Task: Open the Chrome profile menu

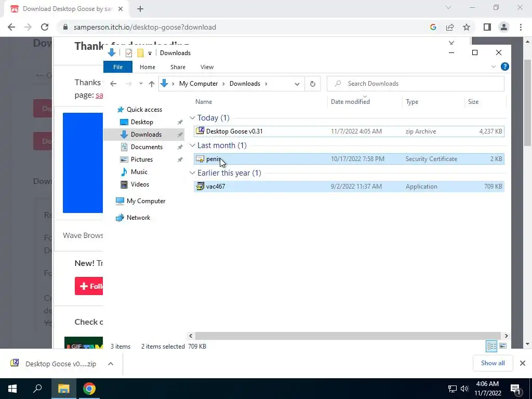Action: pyautogui.click(x=504, y=27)
